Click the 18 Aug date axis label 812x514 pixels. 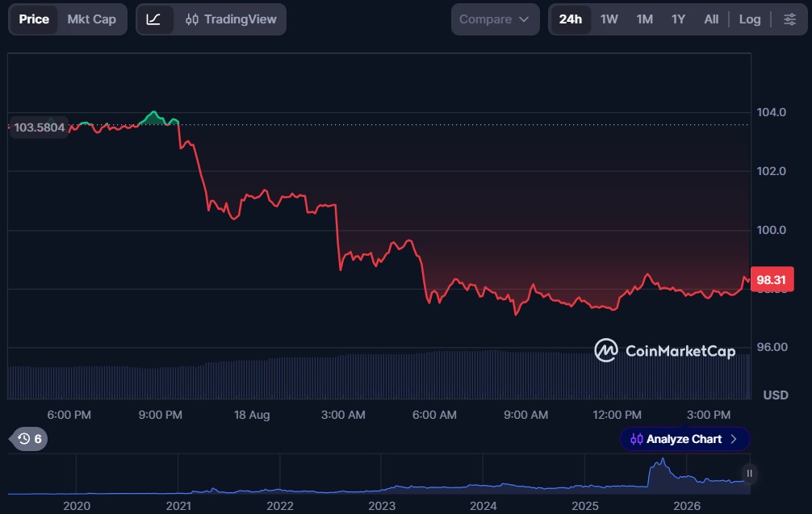pyautogui.click(x=252, y=415)
